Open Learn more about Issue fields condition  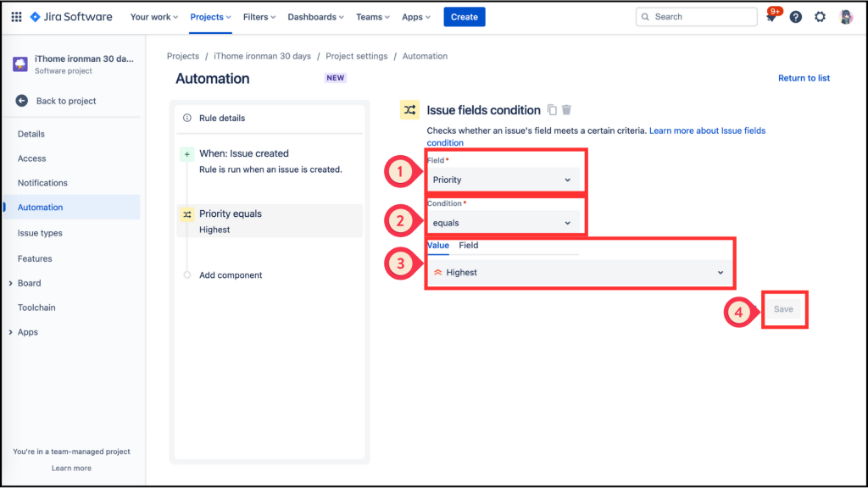click(707, 130)
